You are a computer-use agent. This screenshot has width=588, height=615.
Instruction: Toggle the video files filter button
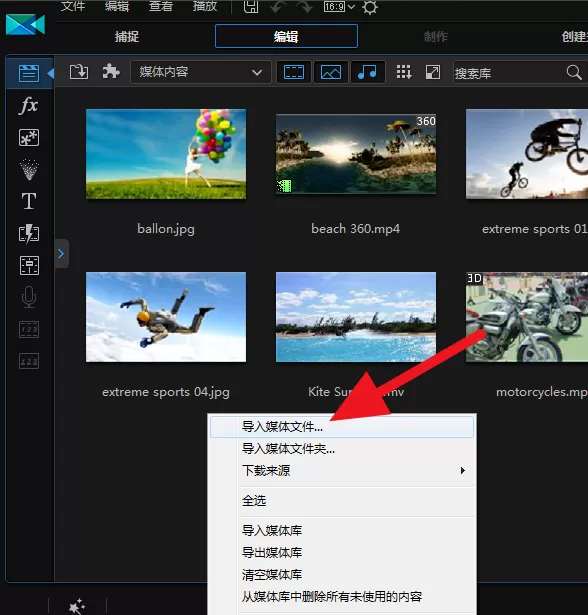[294, 72]
